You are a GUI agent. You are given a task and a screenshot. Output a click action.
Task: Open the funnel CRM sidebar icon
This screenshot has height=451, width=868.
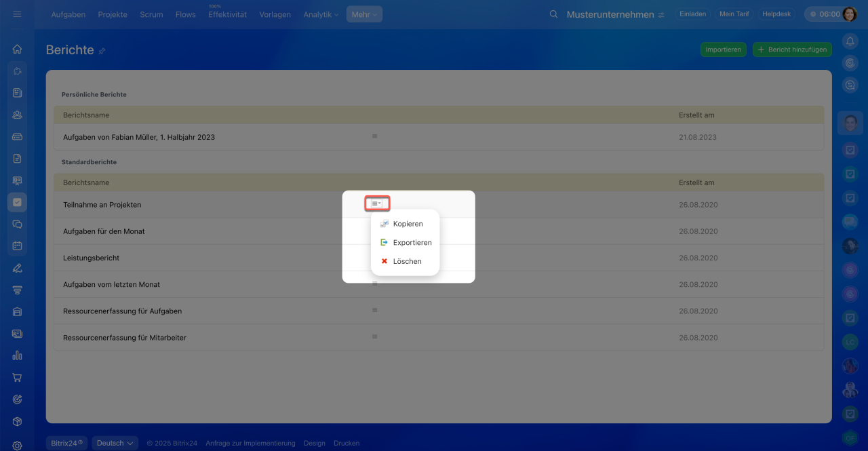click(17, 290)
